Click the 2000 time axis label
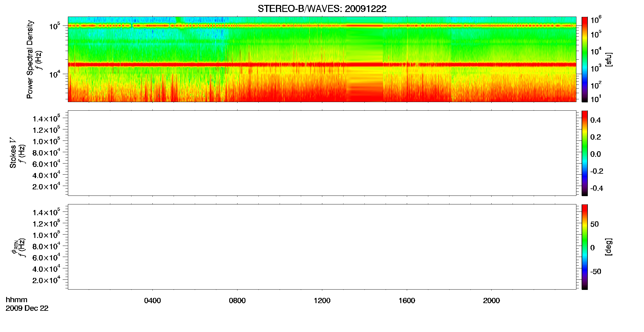Image resolution: width=644 pixels, height=332 pixels. click(x=491, y=301)
